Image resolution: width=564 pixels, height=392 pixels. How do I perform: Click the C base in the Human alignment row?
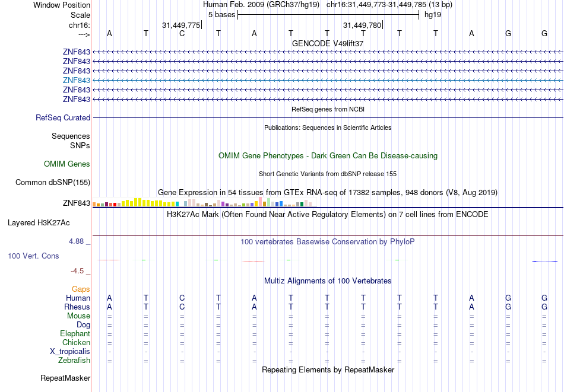(182, 298)
